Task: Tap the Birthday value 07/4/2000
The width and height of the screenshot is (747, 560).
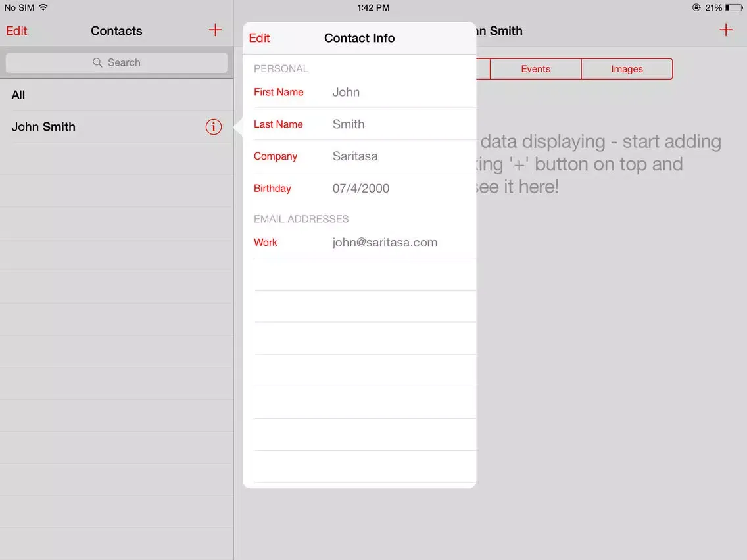Action: tap(360, 188)
